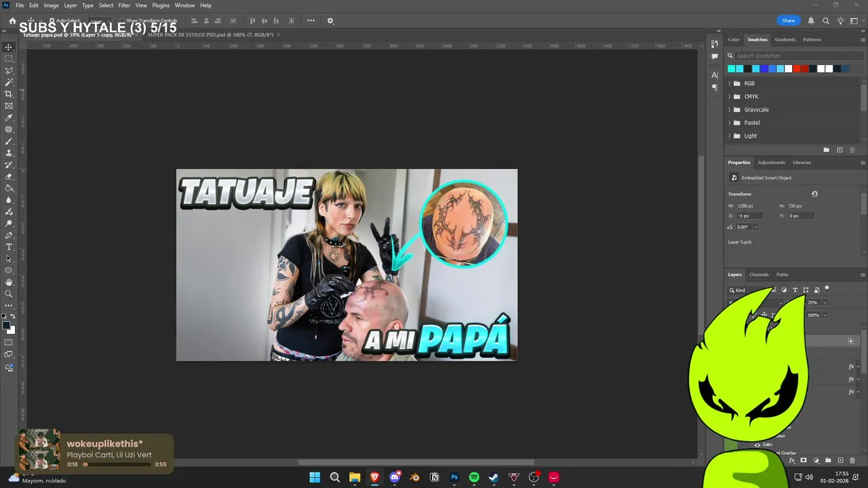This screenshot has width=868, height=488.
Task: Select the Ellipse shape tool
Action: (x=9, y=270)
